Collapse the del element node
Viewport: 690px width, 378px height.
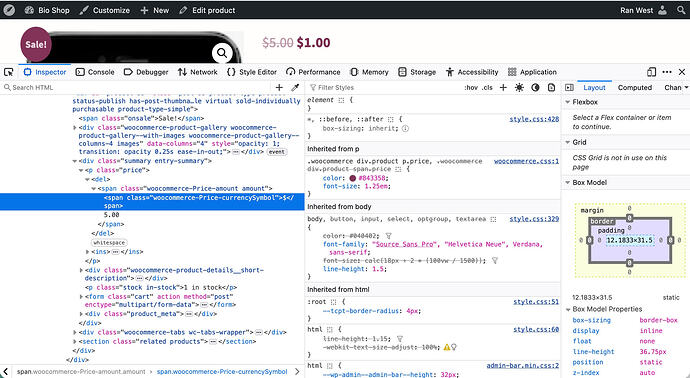(x=87, y=180)
